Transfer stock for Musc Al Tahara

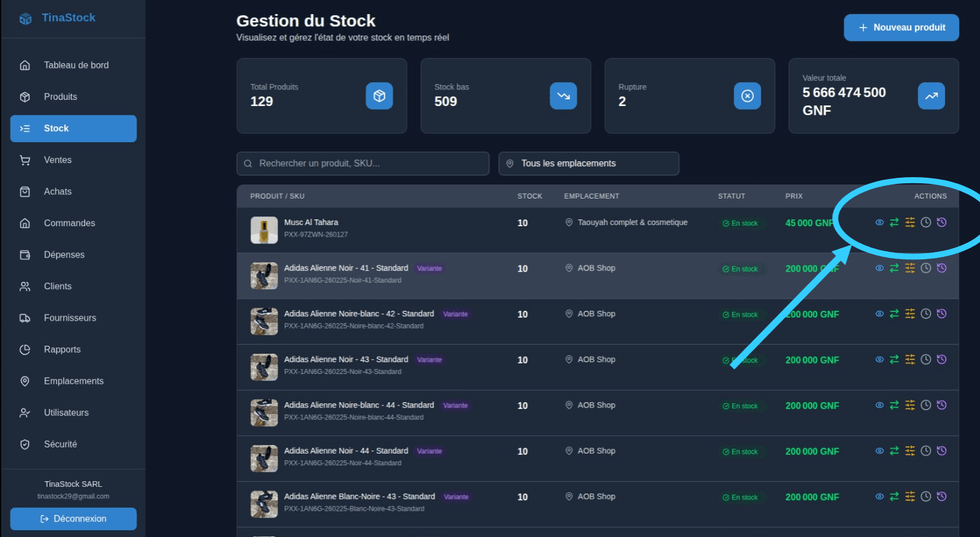[894, 223]
